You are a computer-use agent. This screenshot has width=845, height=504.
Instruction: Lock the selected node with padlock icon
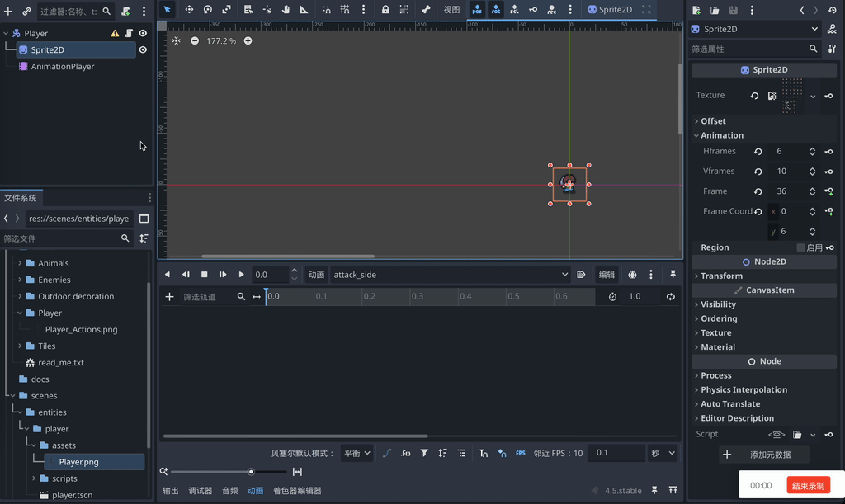pyautogui.click(x=385, y=10)
